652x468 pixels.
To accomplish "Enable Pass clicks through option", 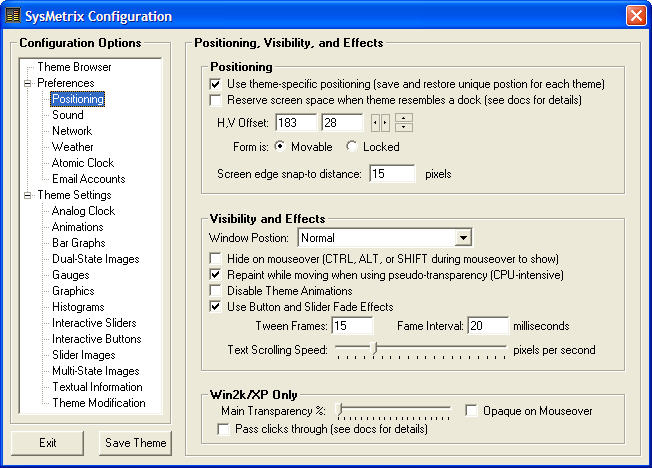I will (223, 429).
